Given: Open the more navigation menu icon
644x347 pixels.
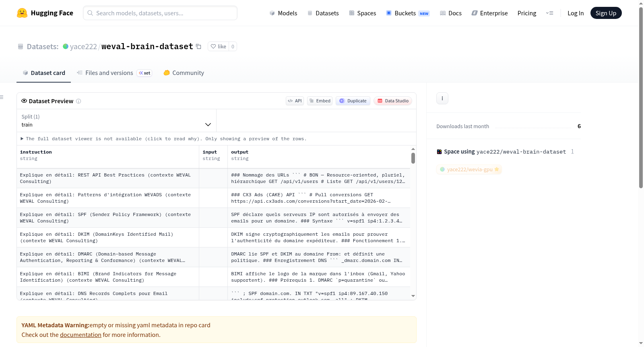Looking at the screenshot, I should pyautogui.click(x=549, y=13).
